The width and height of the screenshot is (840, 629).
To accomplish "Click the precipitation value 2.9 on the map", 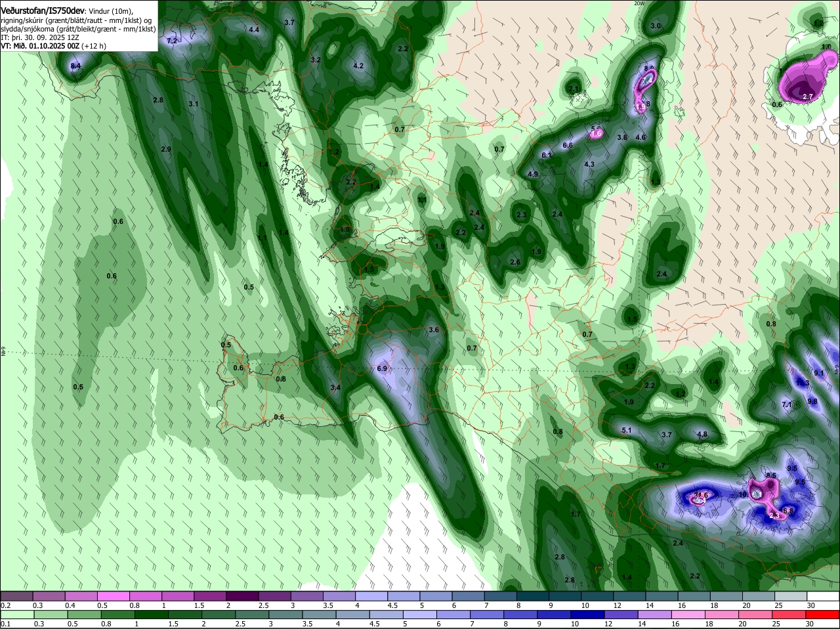I will pos(166,149).
